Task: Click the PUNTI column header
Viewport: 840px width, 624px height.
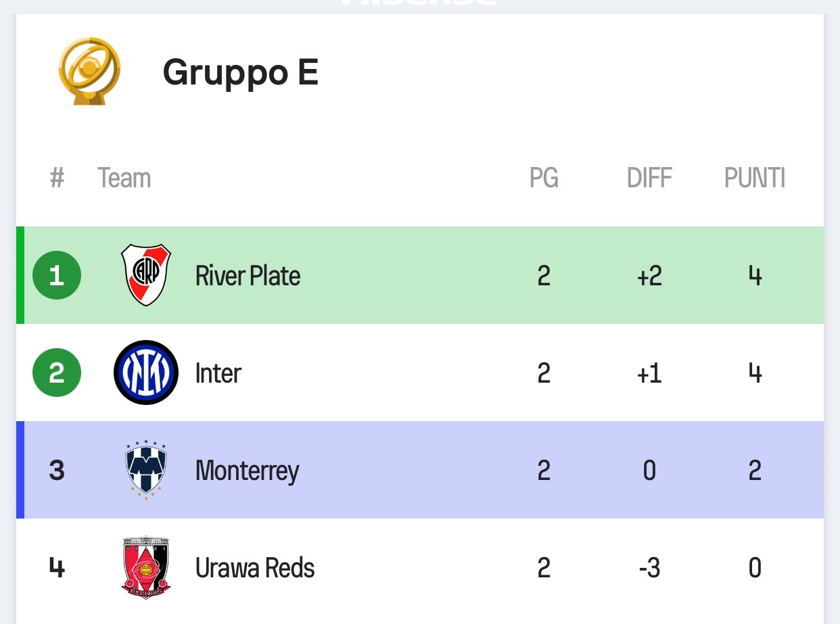Action: (755, 178)
